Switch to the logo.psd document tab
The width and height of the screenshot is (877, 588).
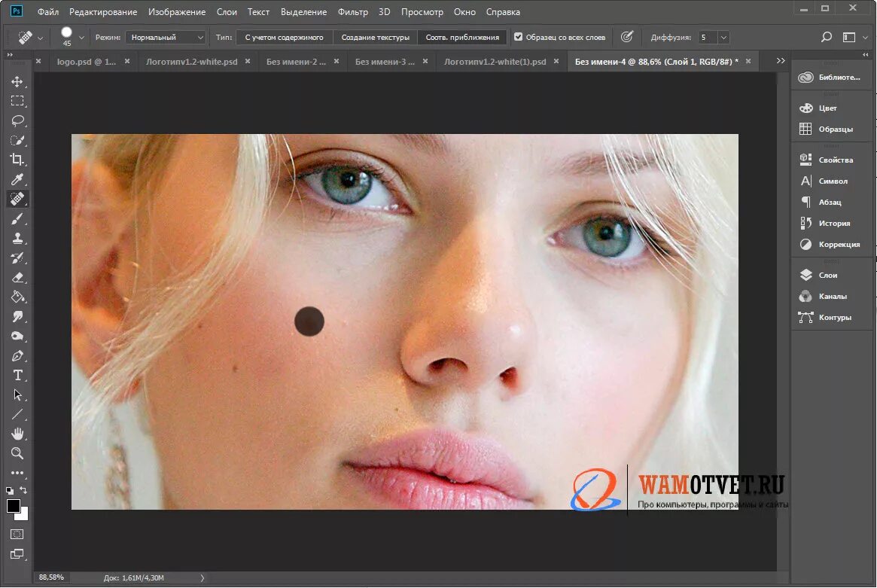(86, 62)
